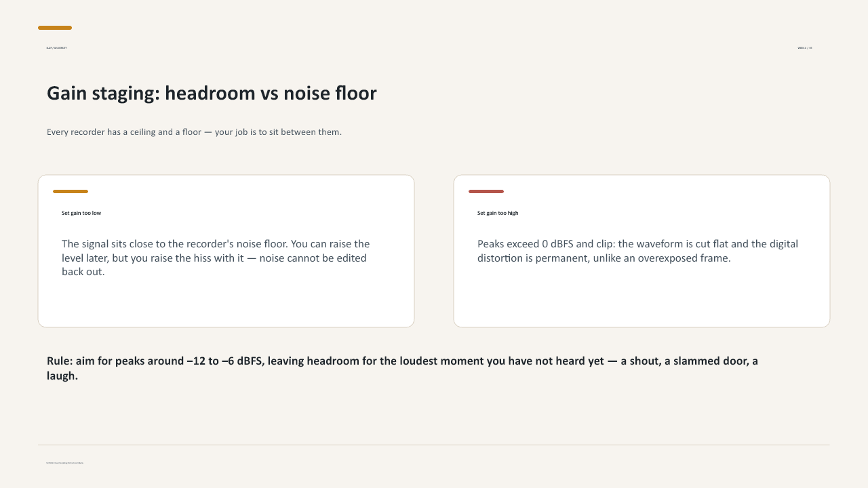This screenshot has height=488, width=868.
Task: Click the noise floor paragraph in left card
Action: pos(216,258)
